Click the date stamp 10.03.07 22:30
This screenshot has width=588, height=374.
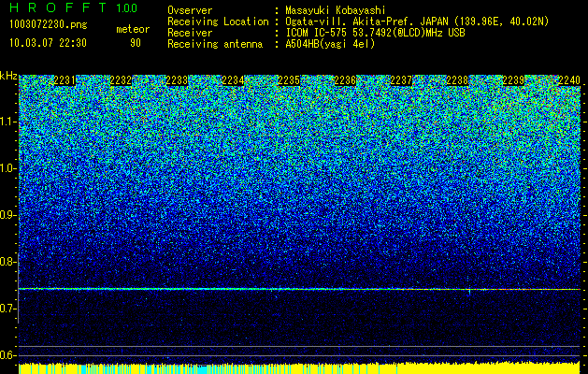pos(48,43)
